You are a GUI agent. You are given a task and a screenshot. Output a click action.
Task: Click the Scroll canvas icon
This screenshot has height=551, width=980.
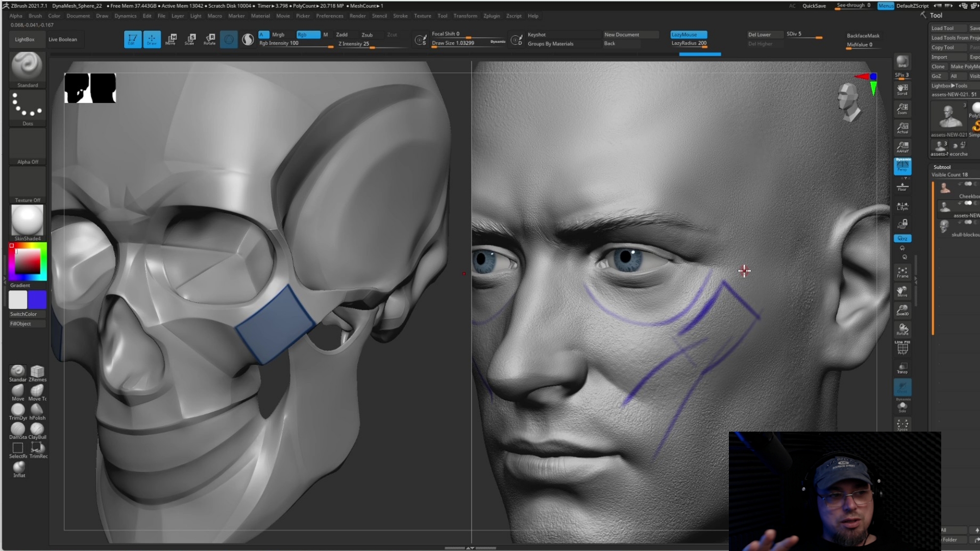click(x=902, y=90)
